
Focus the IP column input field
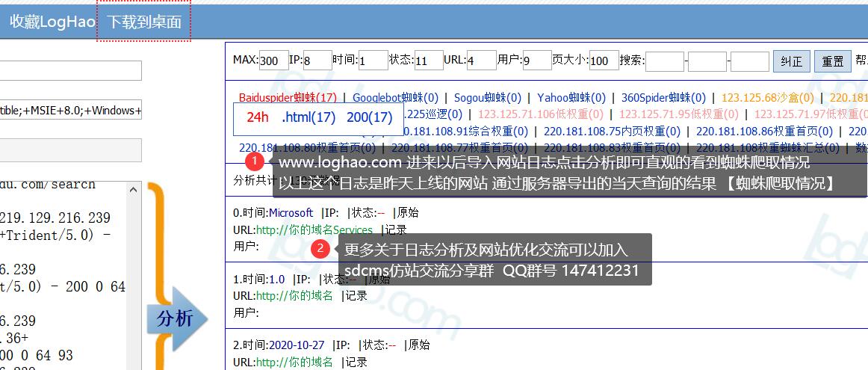[317, 61]
